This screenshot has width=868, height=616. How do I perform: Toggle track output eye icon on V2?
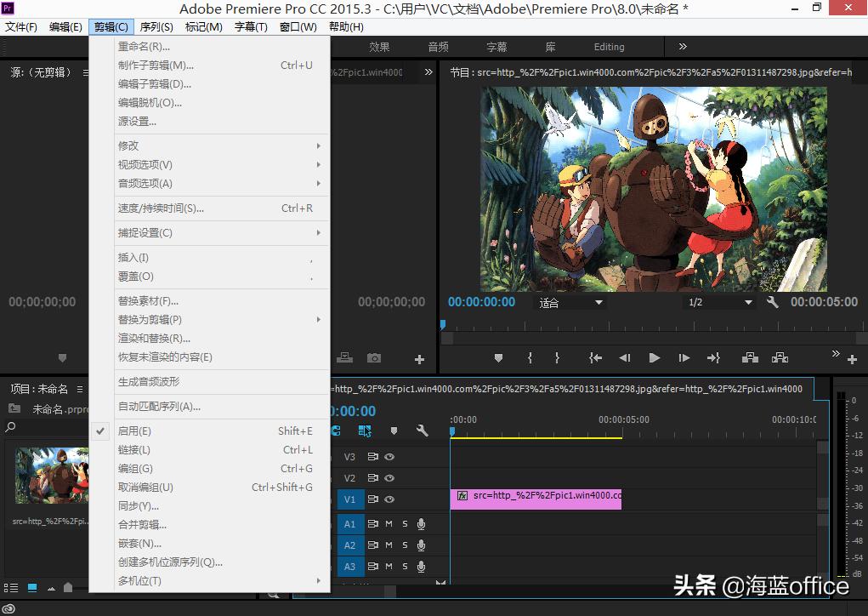click(389, 478)
